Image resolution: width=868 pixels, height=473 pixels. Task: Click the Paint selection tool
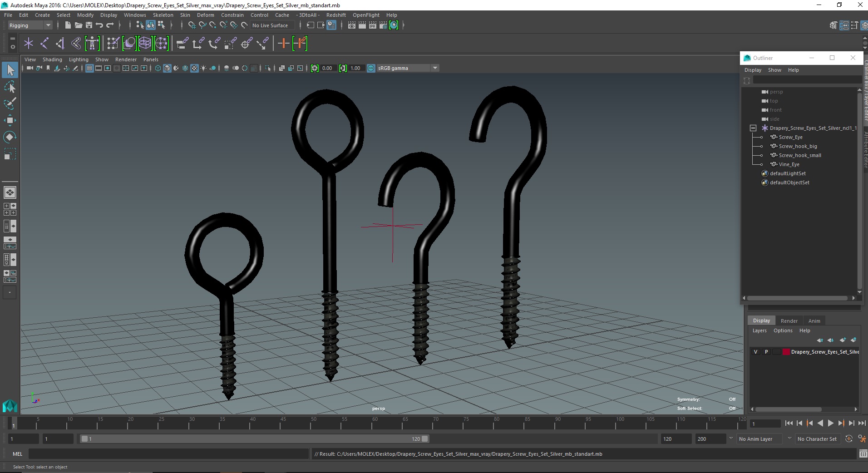click(10, 103)
